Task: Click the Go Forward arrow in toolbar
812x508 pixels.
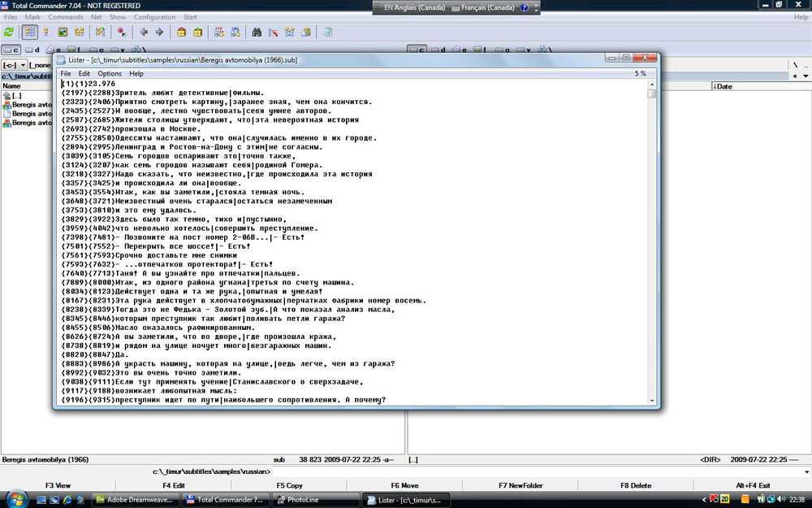Action: pos(159,33)
